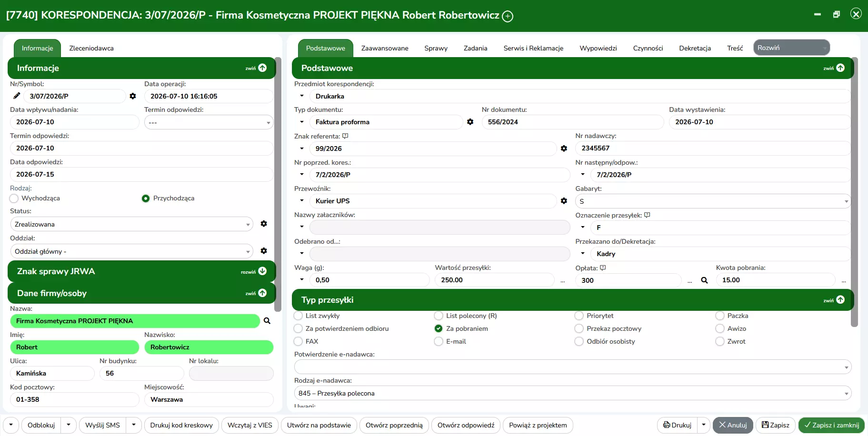This screenshot has height=436, width=868.
Task: Click magnifier icon beside Opłata field
Action: 704,280
